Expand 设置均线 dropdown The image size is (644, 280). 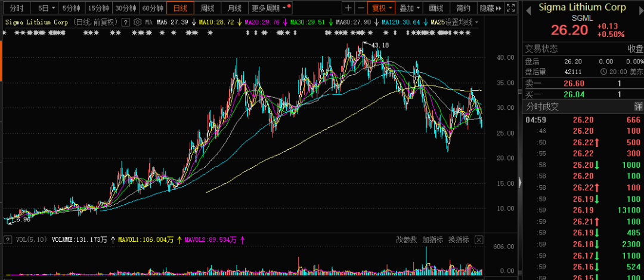462,22
